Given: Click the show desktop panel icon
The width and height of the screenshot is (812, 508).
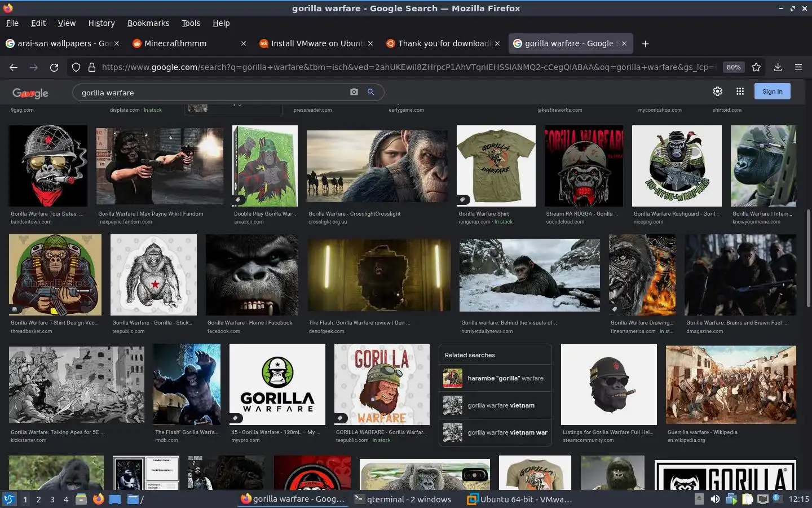Looking at the screenshot, I should point(115,499).
